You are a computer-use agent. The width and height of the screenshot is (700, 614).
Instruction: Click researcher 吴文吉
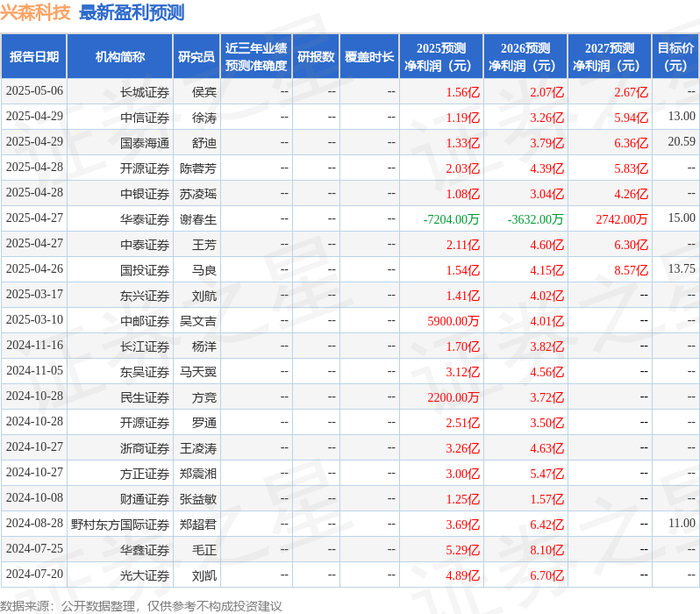(198, 321)
